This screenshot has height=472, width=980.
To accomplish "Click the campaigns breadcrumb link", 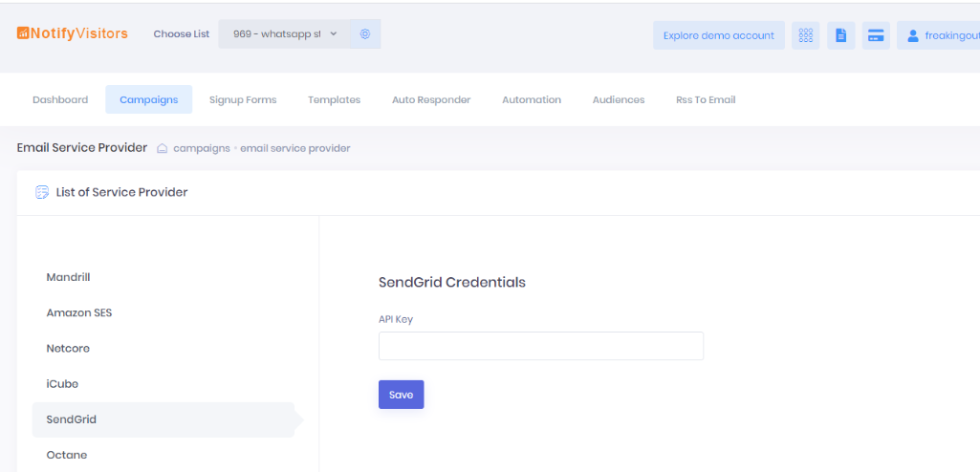I will tap(201, 149).
